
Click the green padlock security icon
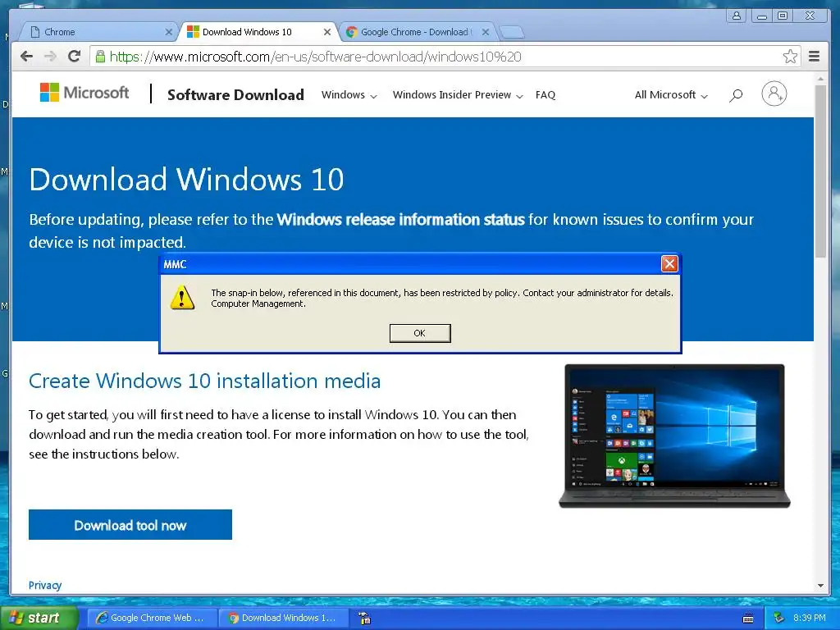[100, 57]
